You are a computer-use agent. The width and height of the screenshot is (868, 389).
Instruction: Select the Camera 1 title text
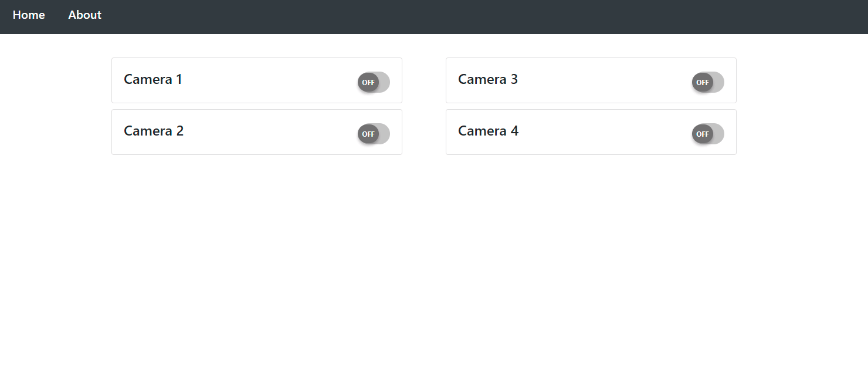tap(153, 79)
